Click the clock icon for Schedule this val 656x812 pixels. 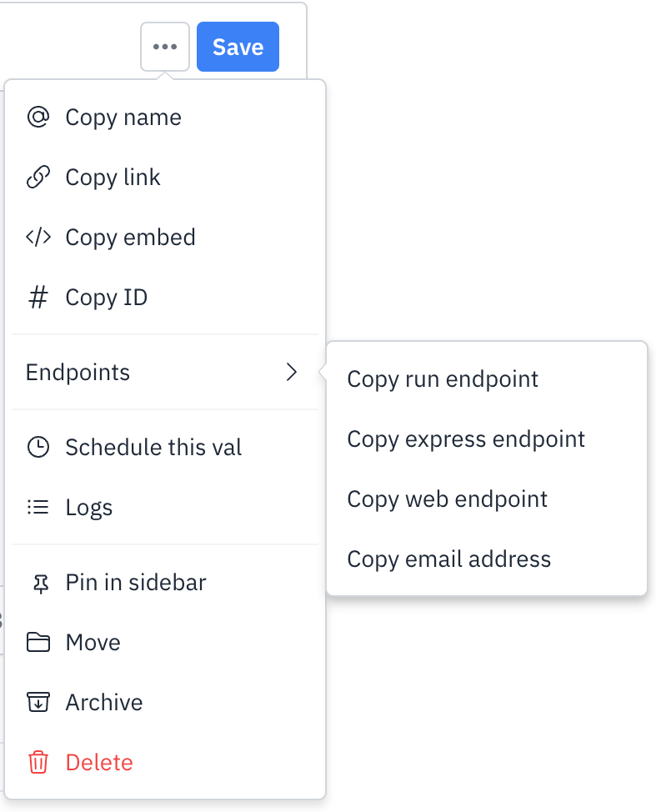click(x=38, y=447)
